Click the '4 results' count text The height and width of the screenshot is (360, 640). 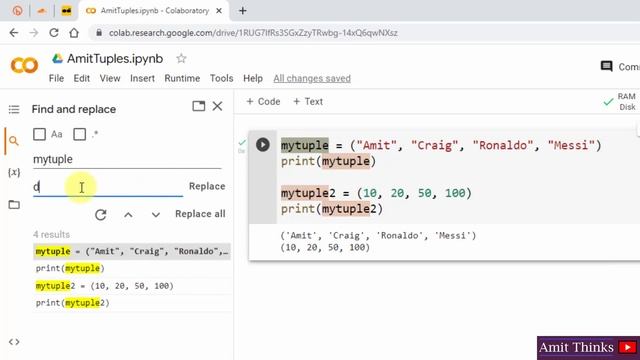point(51,235)
